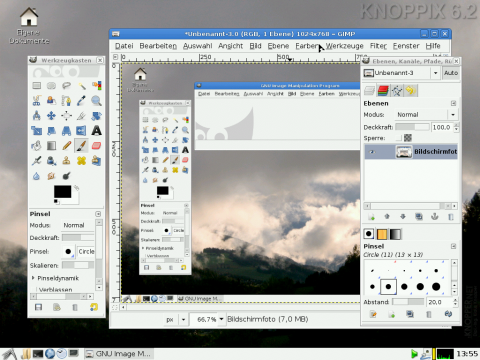
Task: Open the Modus dropdown in Ebenen panel
Action: 426,115
